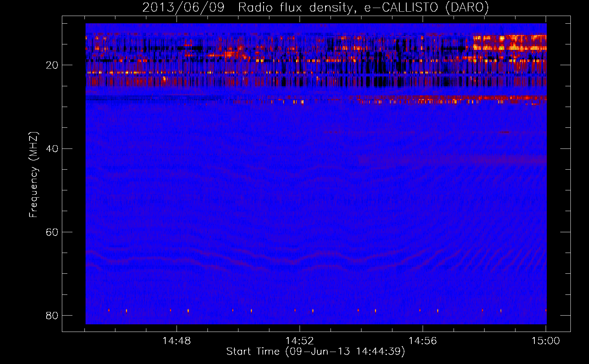Click the 20 MHz frequency tick label
Screen dimensions: 589x364
point(52,65)
